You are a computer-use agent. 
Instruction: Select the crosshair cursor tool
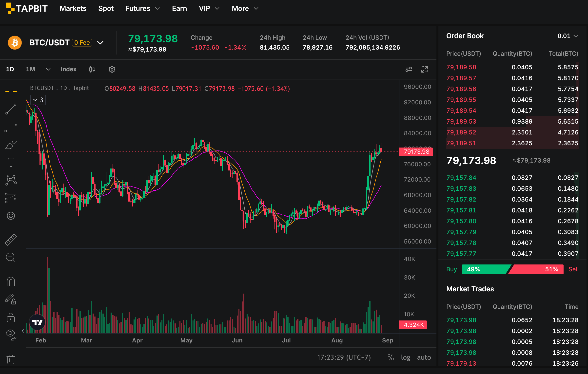point(11,92)
